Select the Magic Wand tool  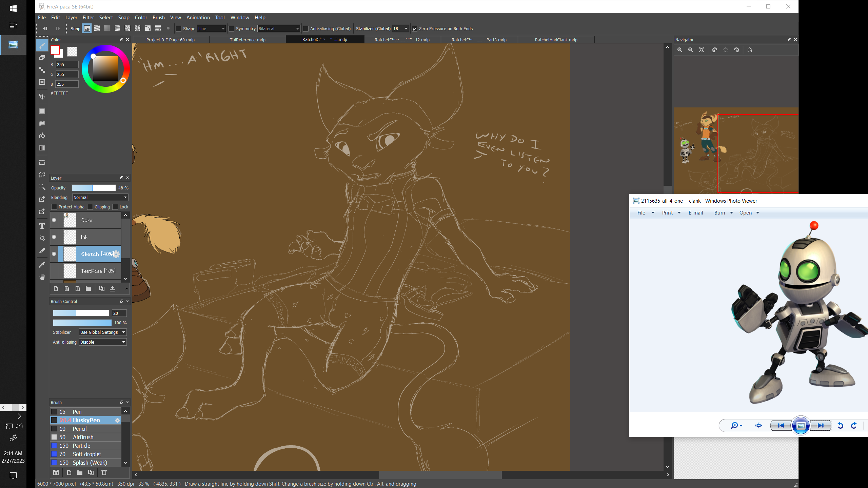coord(42,187)
